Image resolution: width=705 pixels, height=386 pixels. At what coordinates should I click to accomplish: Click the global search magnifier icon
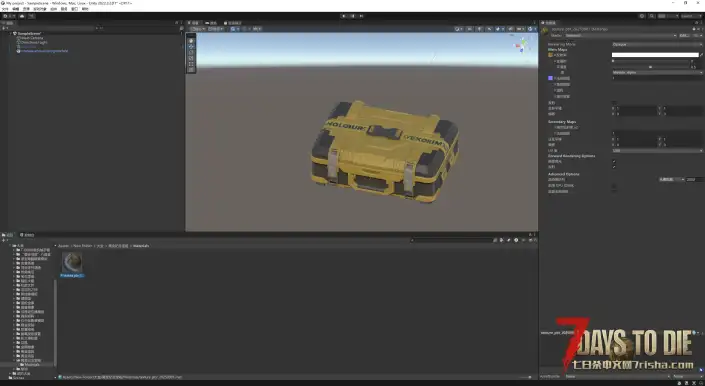pos(651,16)
